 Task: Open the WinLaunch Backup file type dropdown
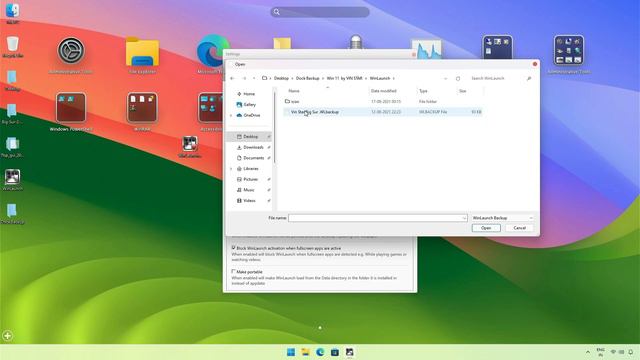point(502,218)
